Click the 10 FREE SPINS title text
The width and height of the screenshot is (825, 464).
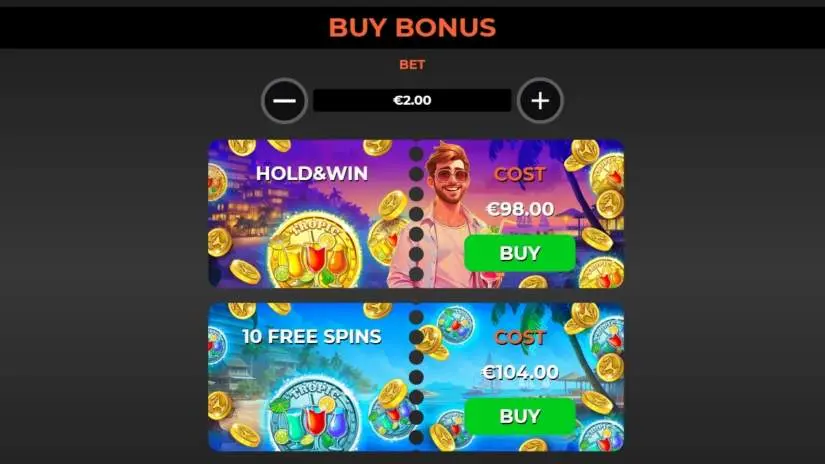(311, 337)
